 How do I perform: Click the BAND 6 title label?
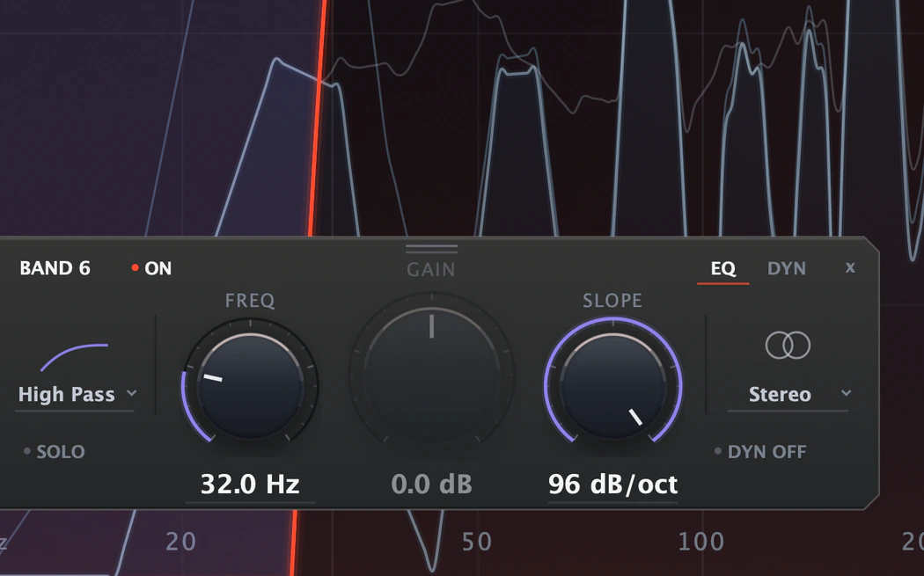tap(55, 268)
